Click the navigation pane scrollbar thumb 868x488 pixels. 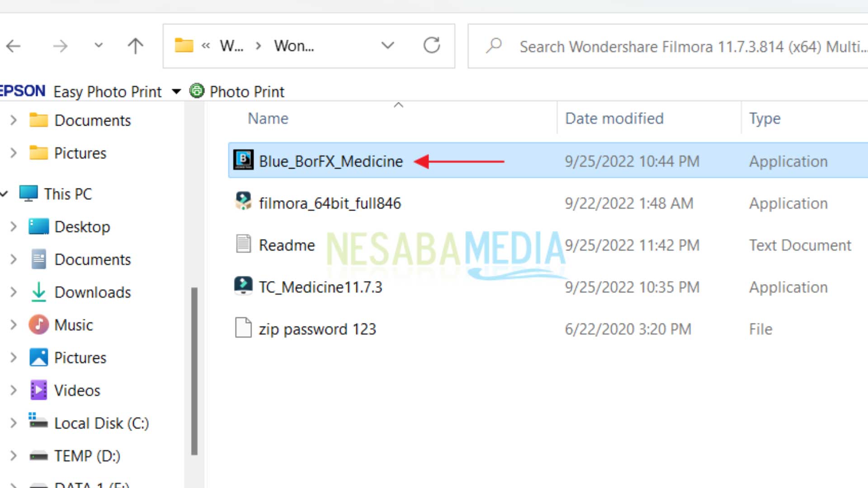[194, 371]
